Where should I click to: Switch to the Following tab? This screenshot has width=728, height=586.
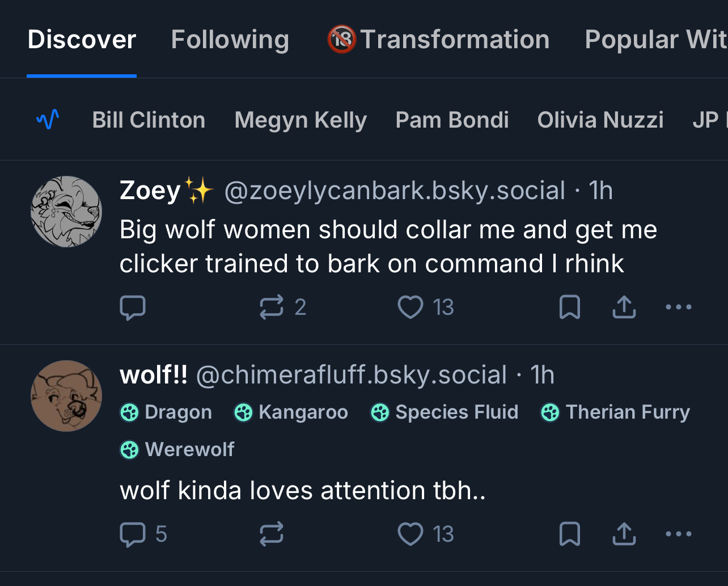click(x=230, y=40)
